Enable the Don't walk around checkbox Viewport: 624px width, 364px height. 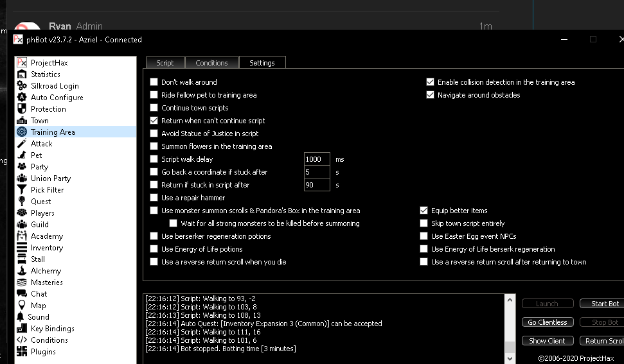tap(154, 82)
